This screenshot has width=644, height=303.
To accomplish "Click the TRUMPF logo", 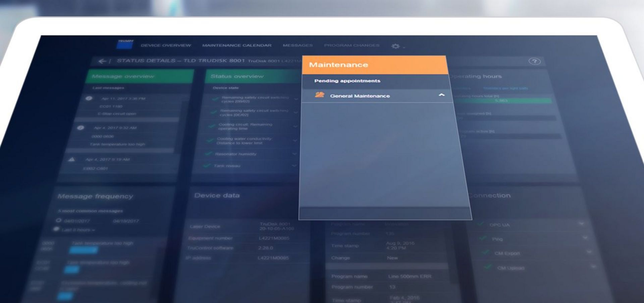I will [x=125, y=45].
